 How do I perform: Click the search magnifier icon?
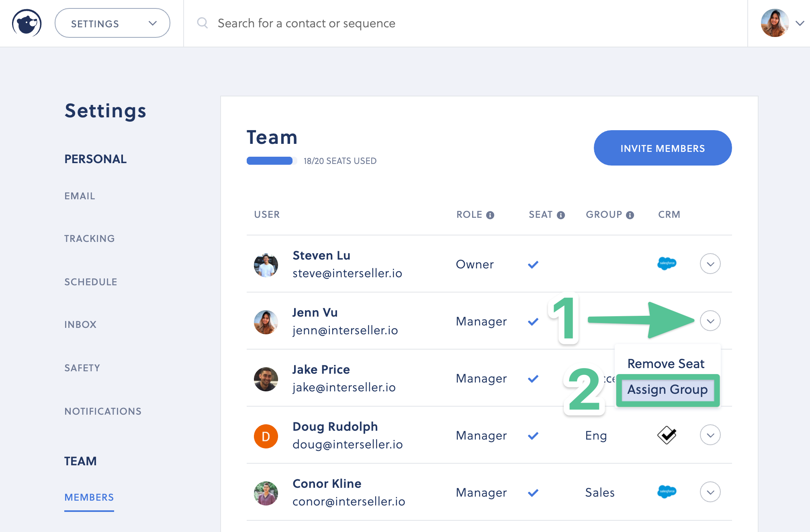coord(202,23)
